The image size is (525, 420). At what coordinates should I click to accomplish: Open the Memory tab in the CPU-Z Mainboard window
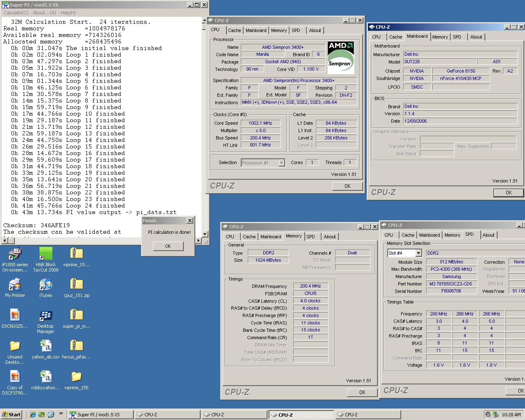(x=440, y=37)
